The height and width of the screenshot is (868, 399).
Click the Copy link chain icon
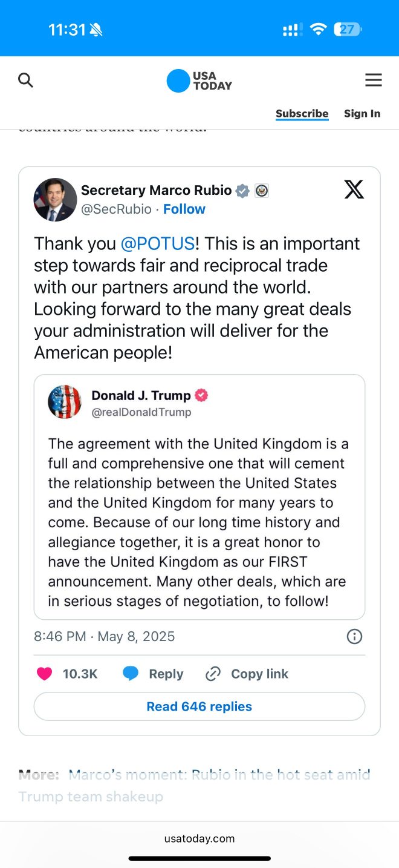point(213,674)
